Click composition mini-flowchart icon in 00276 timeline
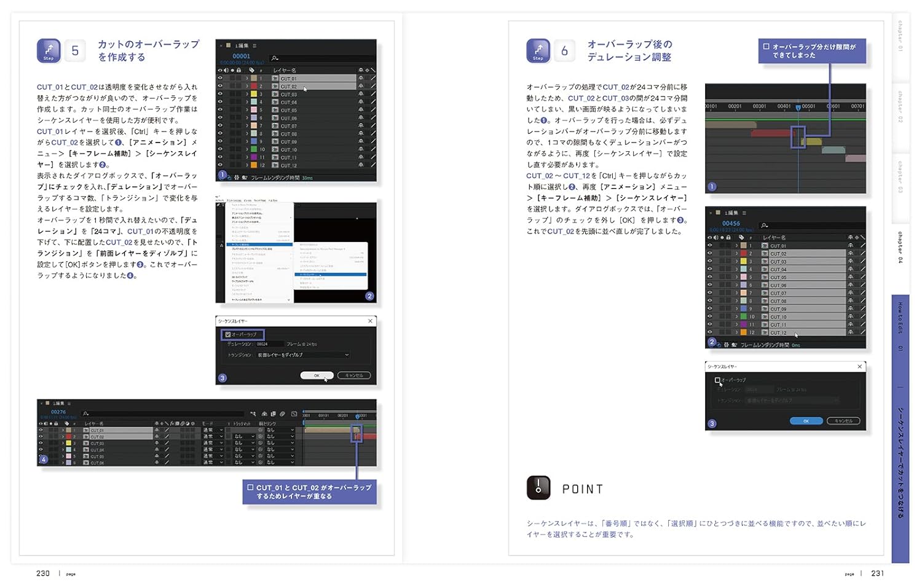Viewport: 922px width, 588px height. point(253,414)
